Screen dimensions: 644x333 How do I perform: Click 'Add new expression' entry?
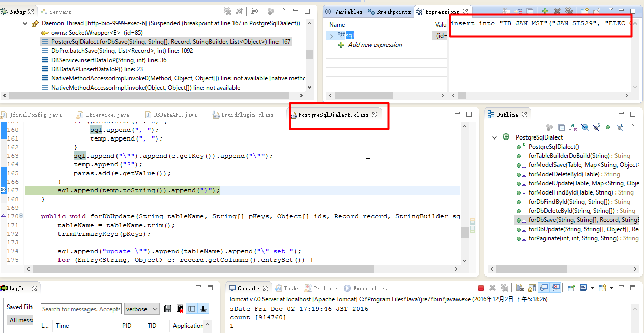[374, 45]
